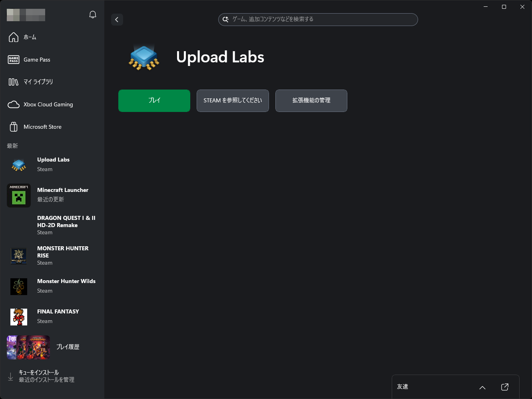
Task: Click the install queue download icon
Action: (10, 376)
